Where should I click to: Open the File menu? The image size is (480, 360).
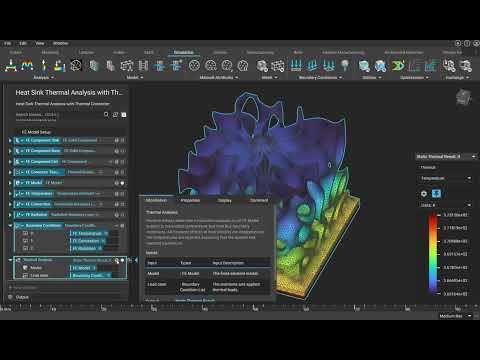7,43
